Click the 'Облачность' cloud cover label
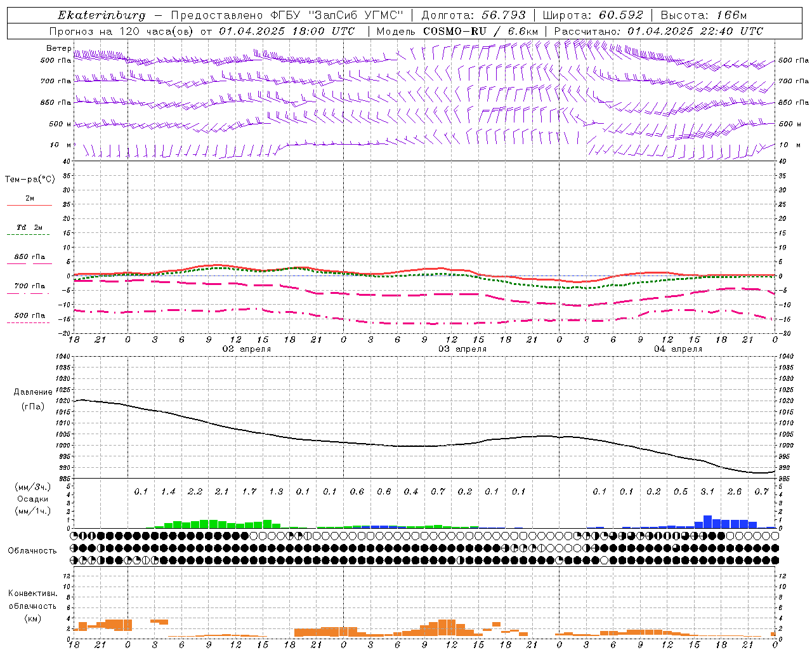The image size is (812, 650). pyautogui.click(x=32, y=551)
